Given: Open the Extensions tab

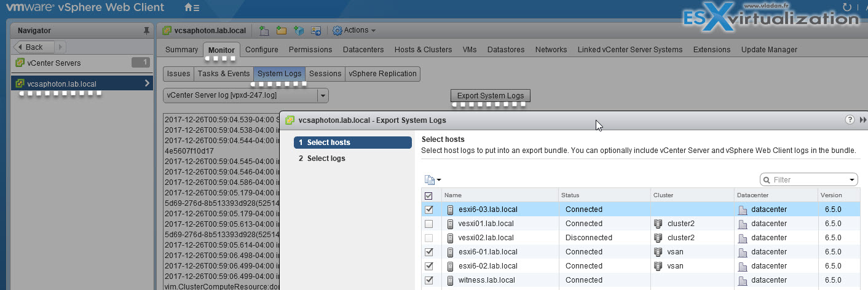Looking at the screenshot, I should 712,50.
